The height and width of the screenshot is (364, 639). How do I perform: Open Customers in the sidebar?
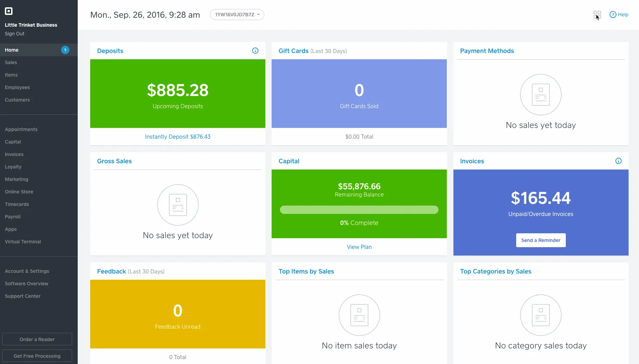click(39, 100)
